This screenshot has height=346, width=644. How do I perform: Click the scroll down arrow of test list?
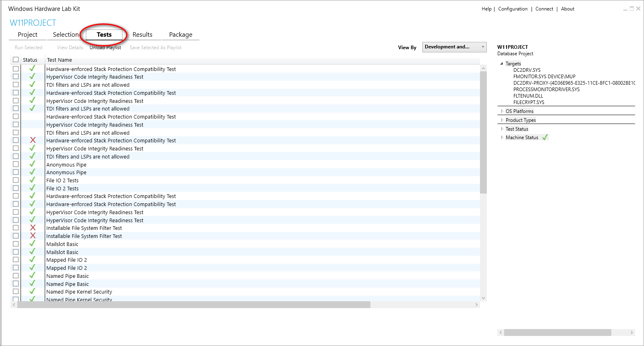pos(483,298)
